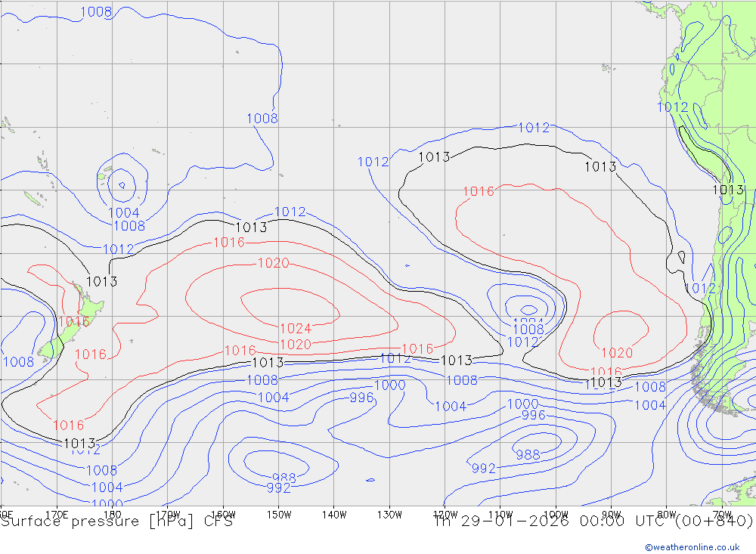
Task: Click the black 1013 label on the Chilean coast
Action: pos(728,190)
